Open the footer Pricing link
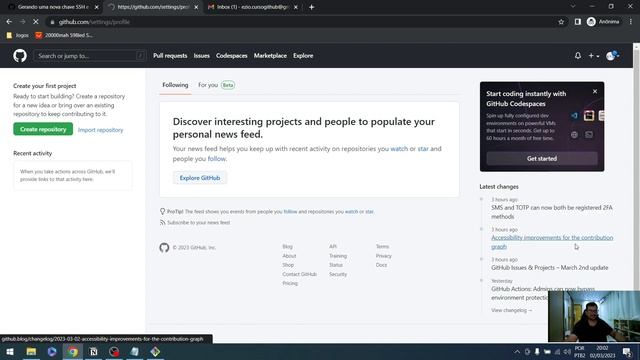 [290, 283]
